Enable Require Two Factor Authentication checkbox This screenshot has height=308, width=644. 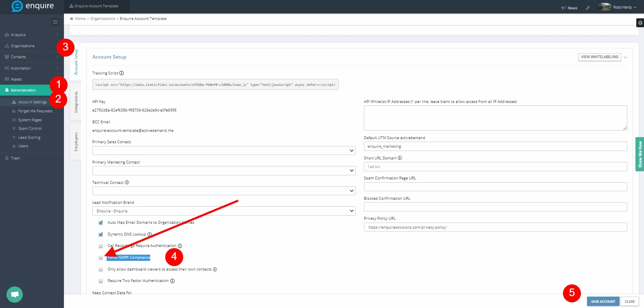click(x=101, y=281)
